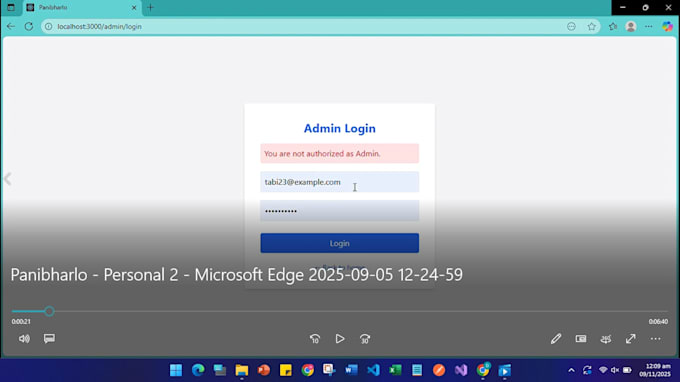Open a new browser tab
Viewport: 680px width, 382px height.
[150, 7]
